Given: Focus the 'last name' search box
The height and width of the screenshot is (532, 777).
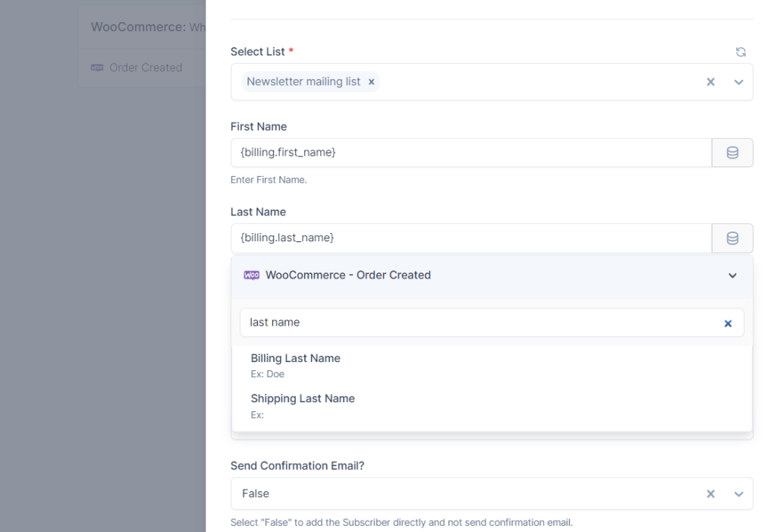Looking at the screenshot, I should [x=478, y=323].
